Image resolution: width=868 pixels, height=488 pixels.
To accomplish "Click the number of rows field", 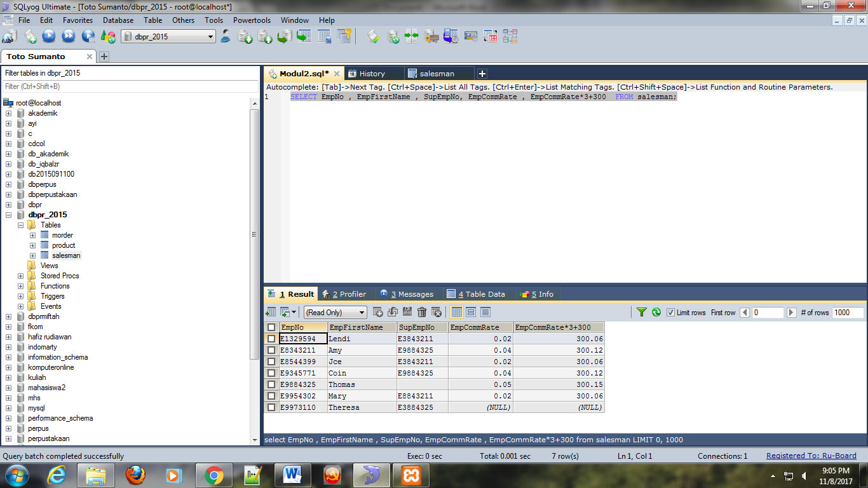I will 848,313.
